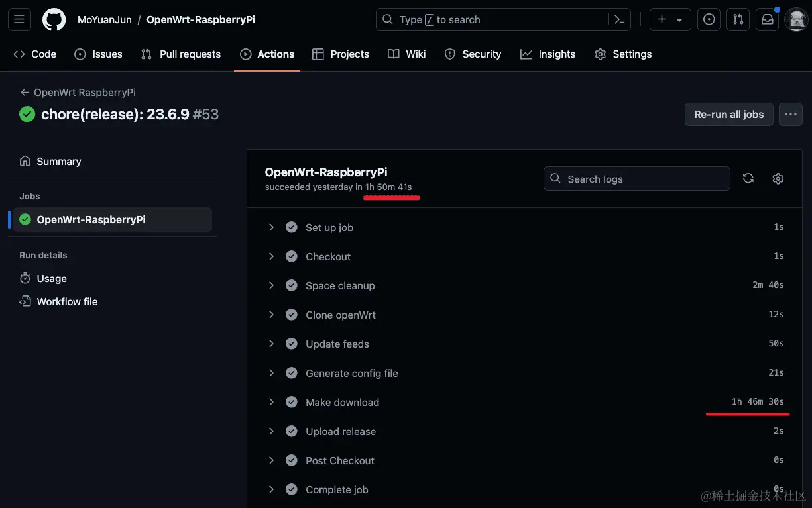
Task: Open the repository Settings tab
Action: (623, 54)
